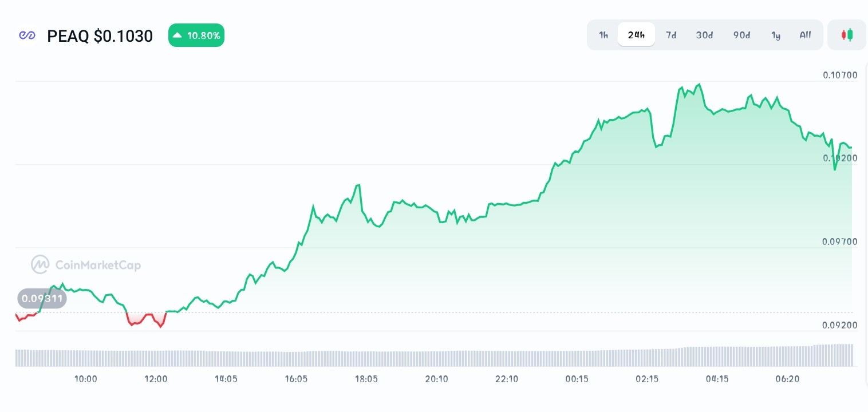Screen dimensions: 868x412
Task: Click the PEAQ $0.1030 title
Action: (100, 36)
